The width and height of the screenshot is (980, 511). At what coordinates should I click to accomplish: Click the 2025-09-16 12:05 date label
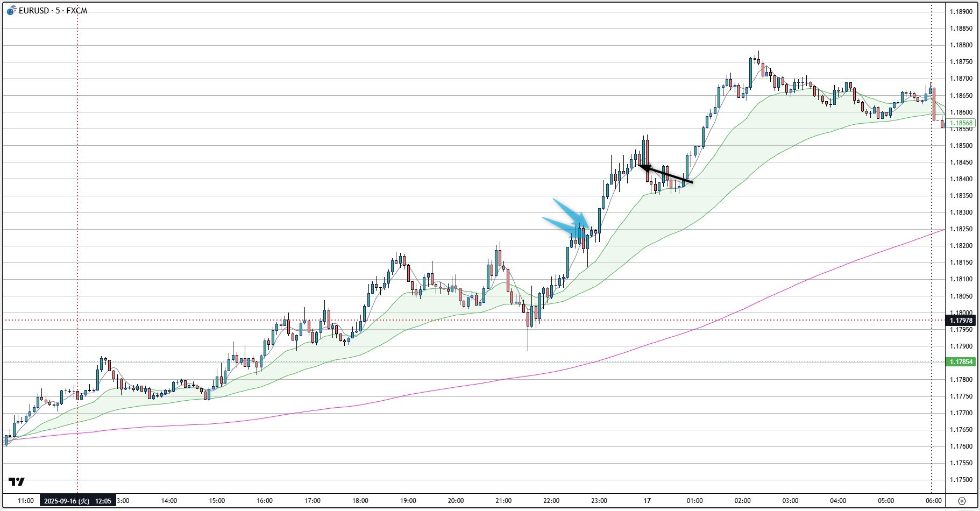click(x=77, y=501)
